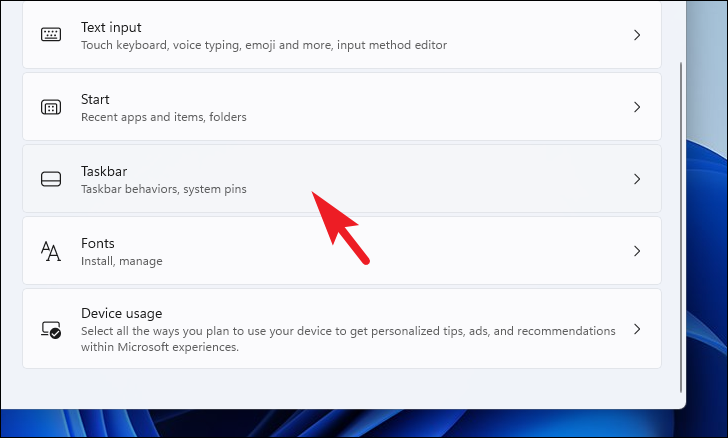Open the Taskbar title label
728x438 pixels.
[x=104, y=171]
